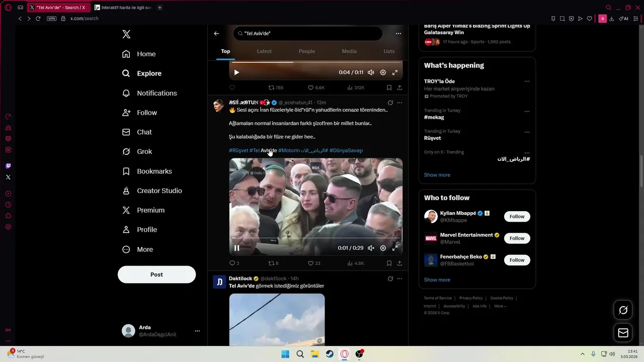The image size is (644, 362).
Task: Open settings gear on funeral video
Action: tap(383, 248)
